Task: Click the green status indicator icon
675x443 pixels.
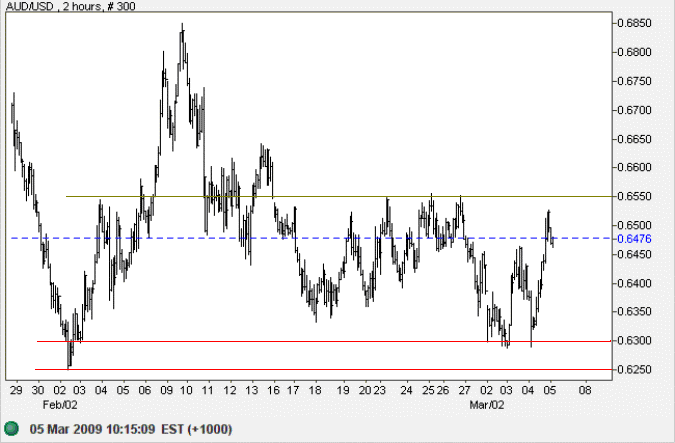Action: click(11, 429)
